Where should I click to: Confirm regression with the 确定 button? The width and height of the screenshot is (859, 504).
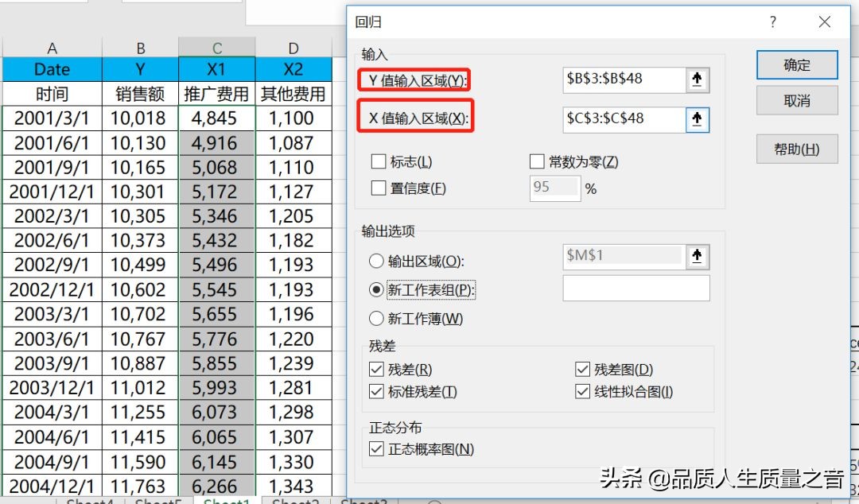point(796,64)
